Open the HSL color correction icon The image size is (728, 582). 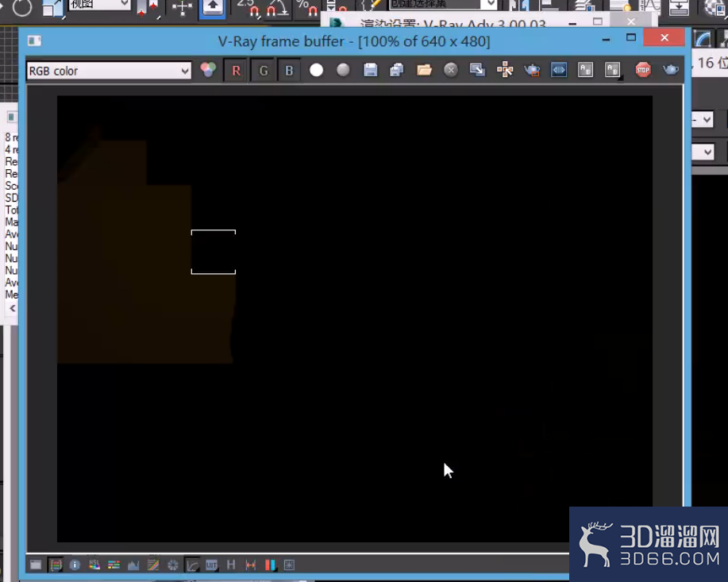[94, 565]
